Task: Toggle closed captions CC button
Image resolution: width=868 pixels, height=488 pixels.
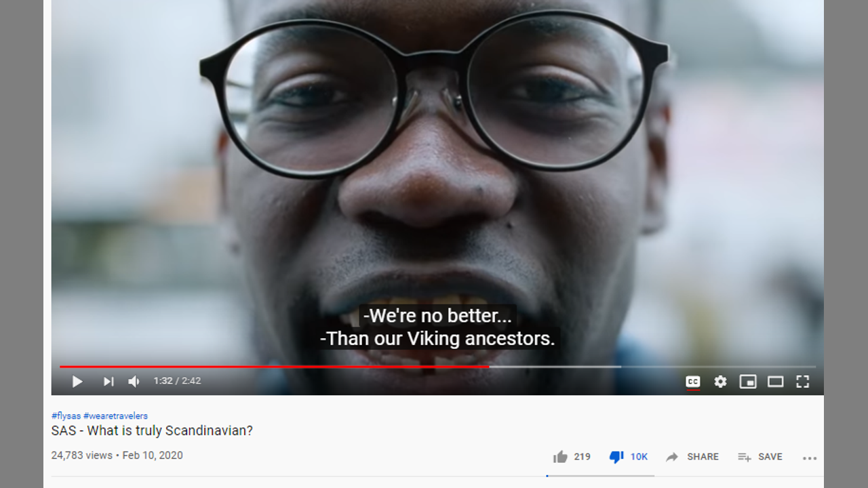Action: 692,382
